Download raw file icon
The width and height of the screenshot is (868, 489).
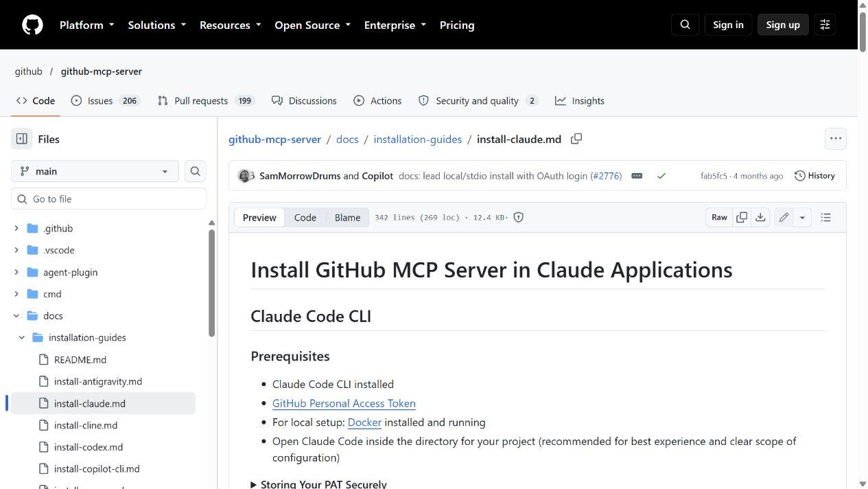(x=760, y=217)
